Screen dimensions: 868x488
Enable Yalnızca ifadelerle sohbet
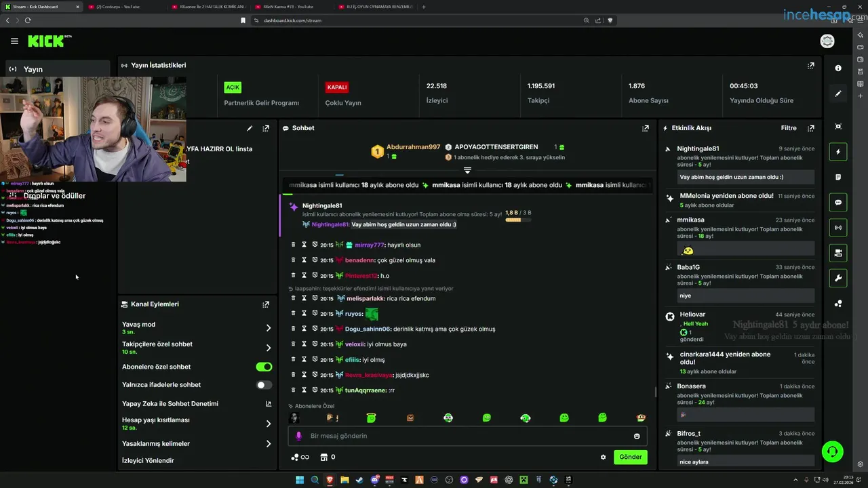[264, 385]
